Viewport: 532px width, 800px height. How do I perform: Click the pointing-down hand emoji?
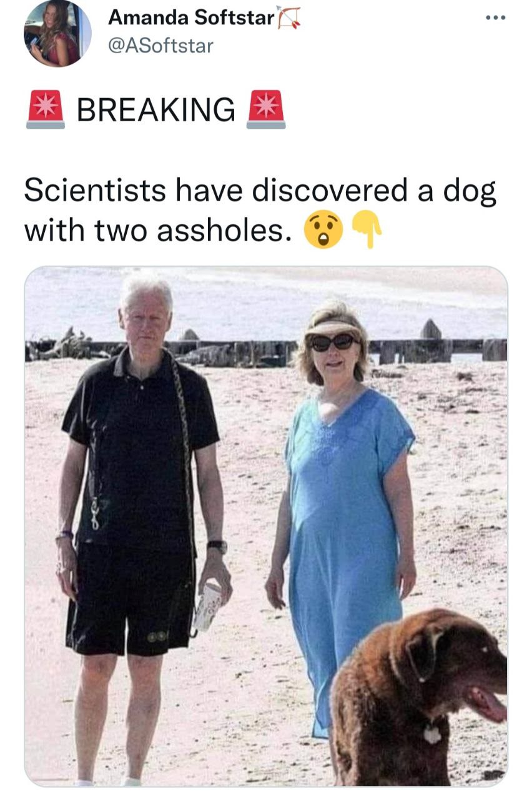[368, 229]
